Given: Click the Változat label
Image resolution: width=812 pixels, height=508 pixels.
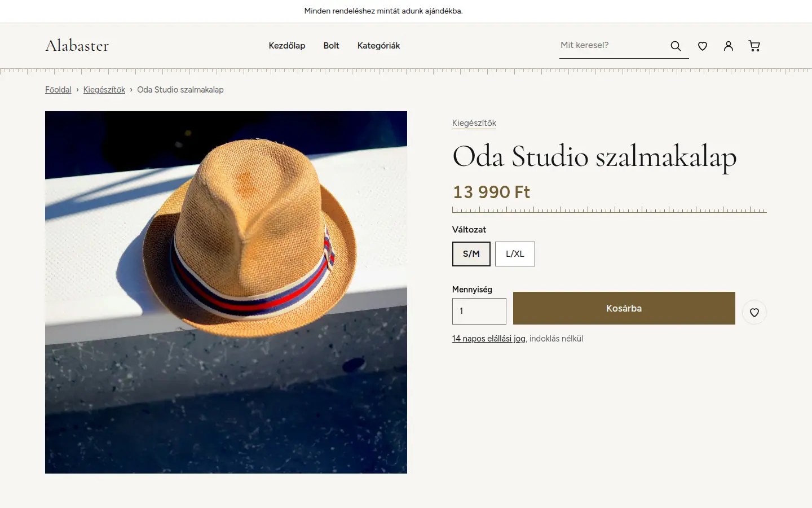Looking at the screenshot, I should [x=469, y=230].
